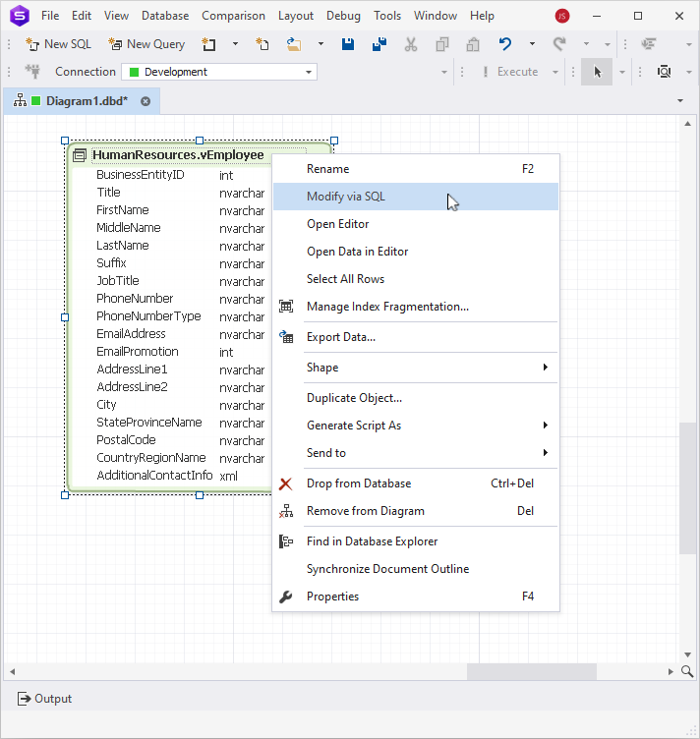Choose Synchronize Document Outline
The height and width of the screenshot is (739, 700).
point(416,569)
